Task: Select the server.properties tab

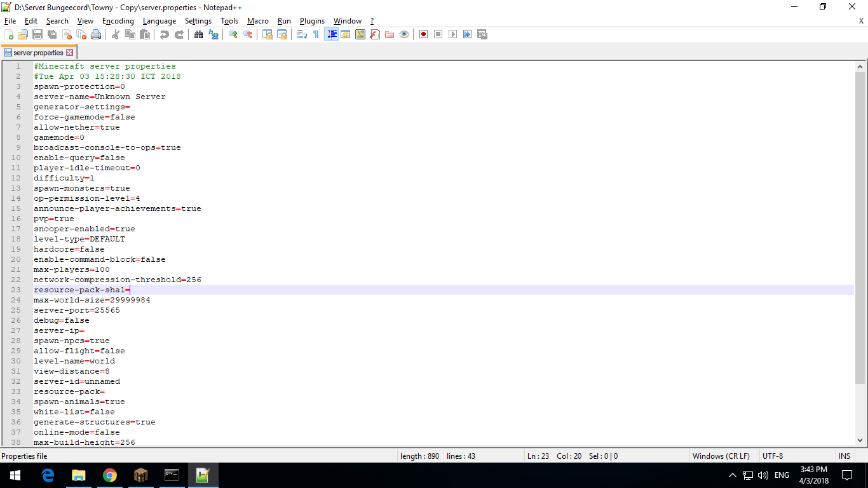Action: click(x=38, y=53)
